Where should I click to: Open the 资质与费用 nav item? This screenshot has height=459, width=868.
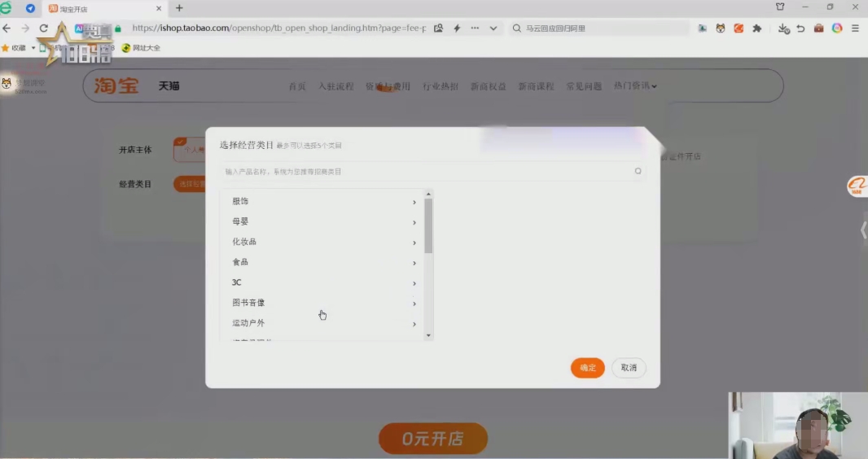(388, 86)
